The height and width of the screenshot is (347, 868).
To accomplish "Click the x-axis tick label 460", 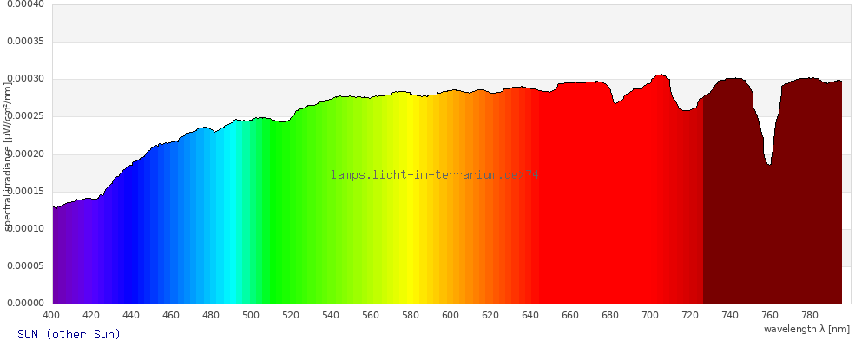I will point(171,316).
